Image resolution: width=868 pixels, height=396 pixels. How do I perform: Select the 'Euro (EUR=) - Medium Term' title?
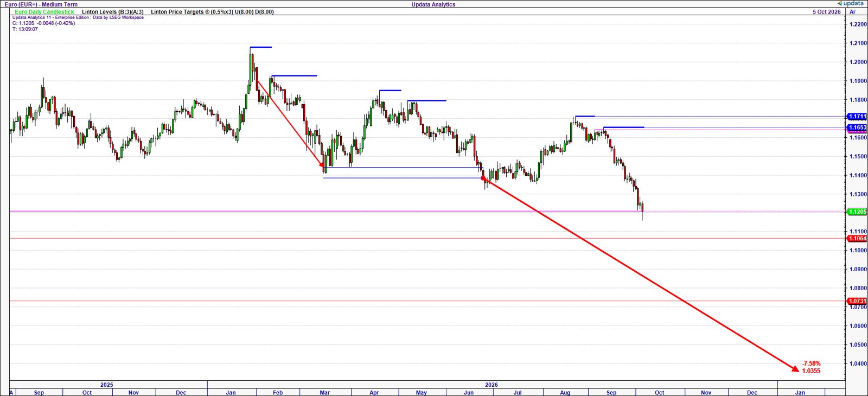pos(41,4)
